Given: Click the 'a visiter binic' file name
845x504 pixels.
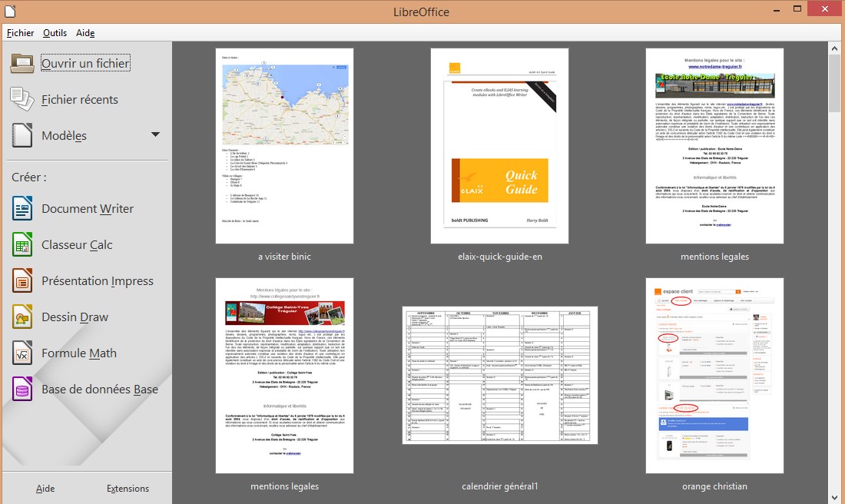Looking at the screenshot, I should click(284, 257).
